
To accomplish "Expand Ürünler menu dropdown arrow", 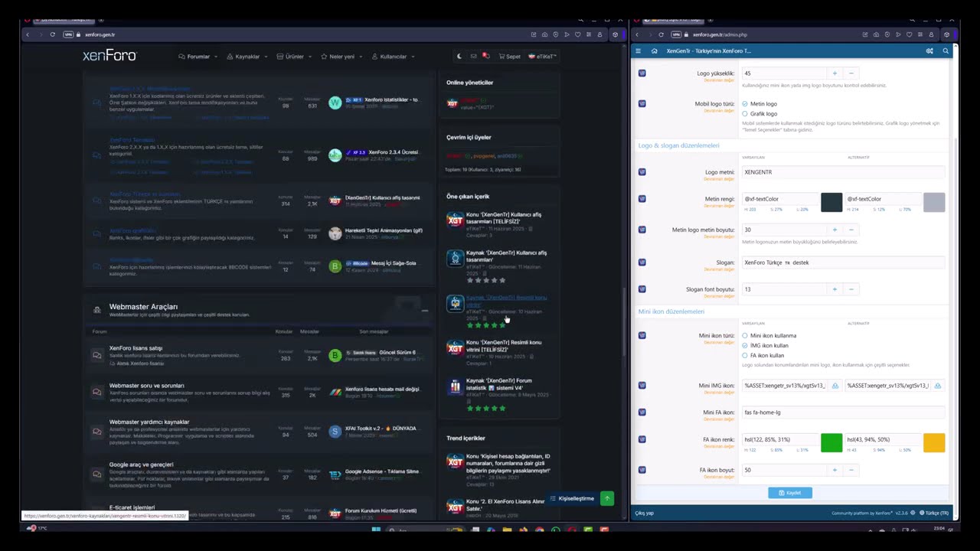I will (310, 57).
